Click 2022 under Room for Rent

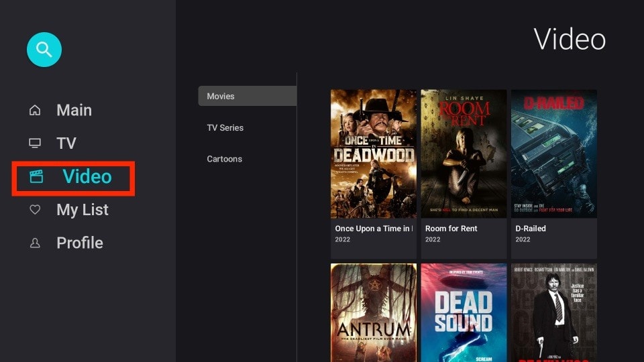coord(433,239)
